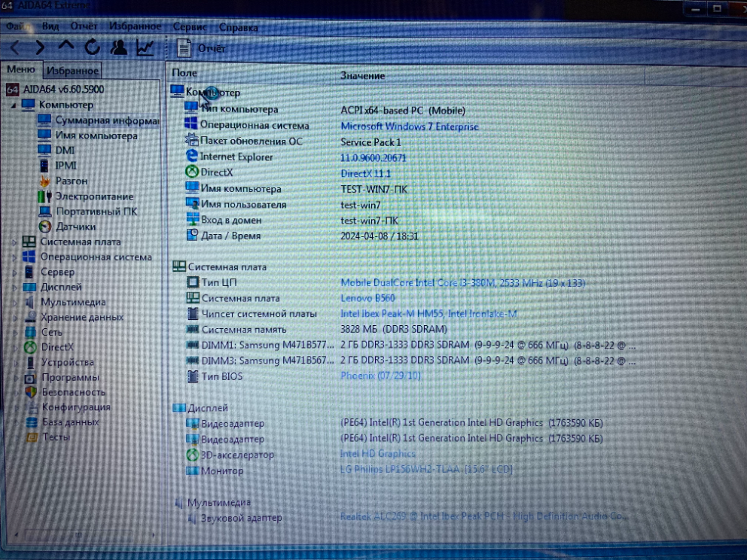Click the Сеть icon in the tree
The height and width of the screenshot is (560, 747).
pos(30,332)
